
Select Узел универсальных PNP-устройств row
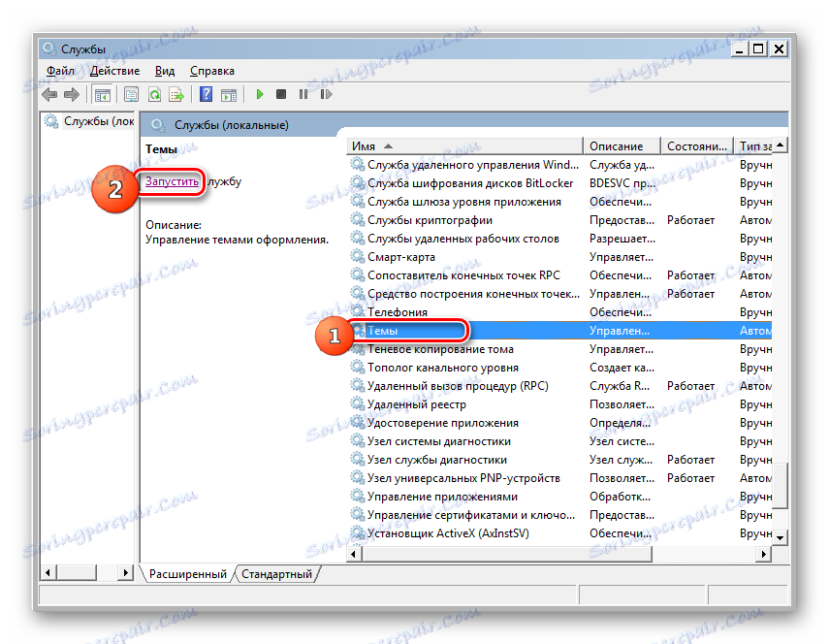tap(559, 478)
